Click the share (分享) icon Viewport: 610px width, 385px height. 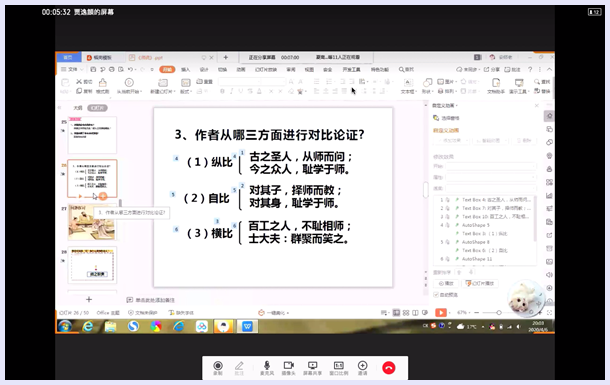486,69
